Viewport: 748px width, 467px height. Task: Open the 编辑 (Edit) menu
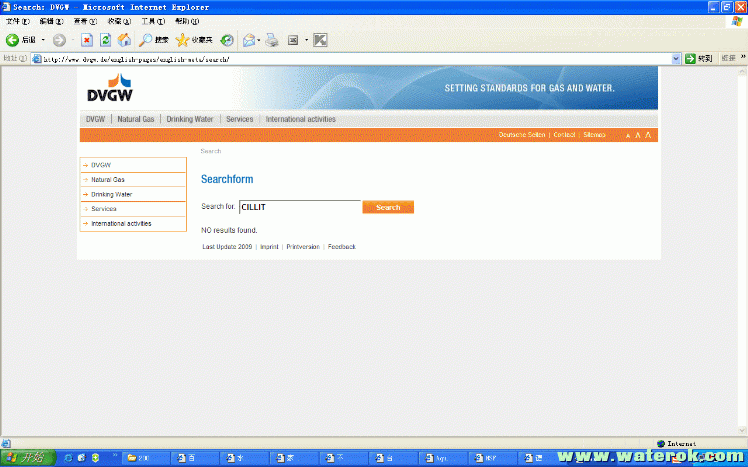pos(52,21)
